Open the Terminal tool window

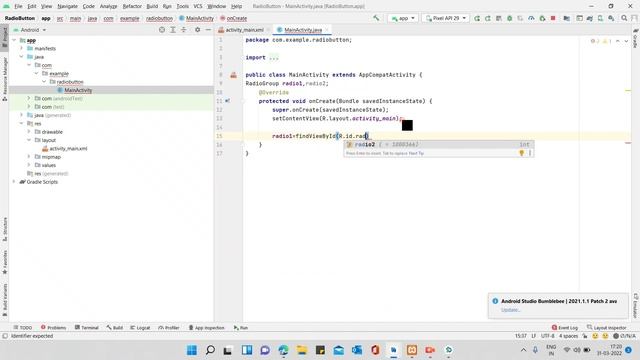coord(87,327)
